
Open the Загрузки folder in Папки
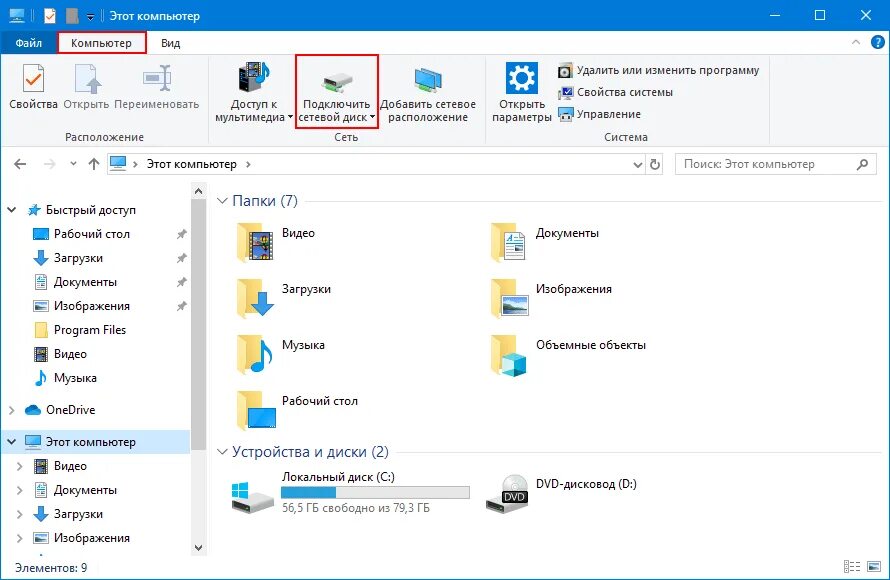[x=284, y=298]
